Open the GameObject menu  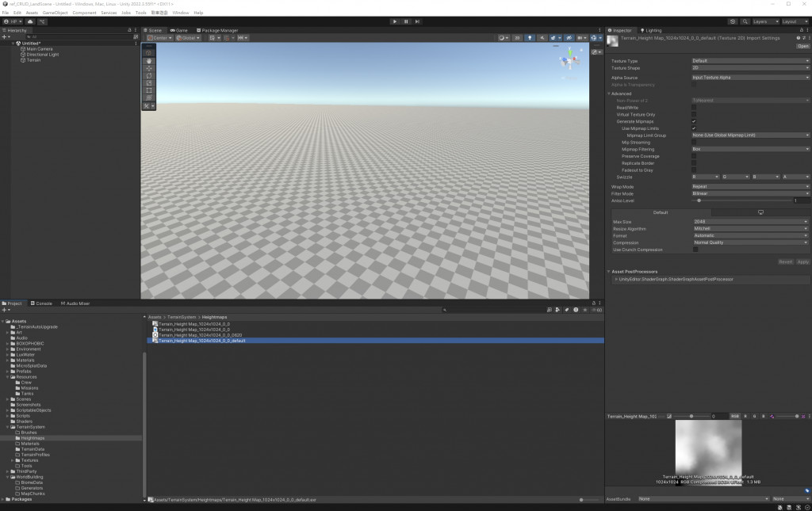click(55, 13)
